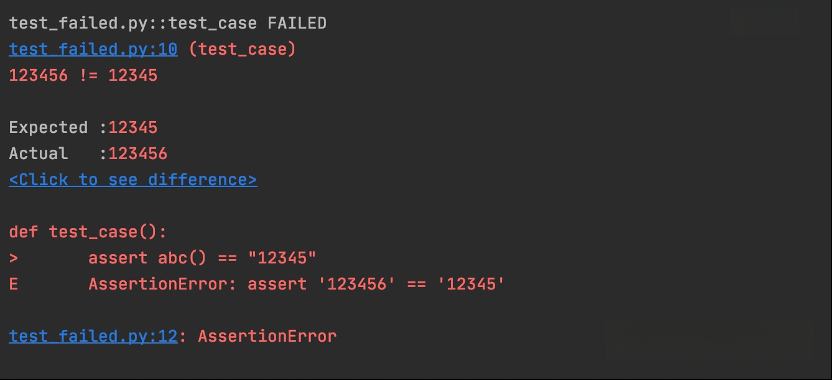Click the 'AssertionError:' text on the E line
The height and width of the screenshot is (380, 832).
pyautogui.click(x=163, y=284)
